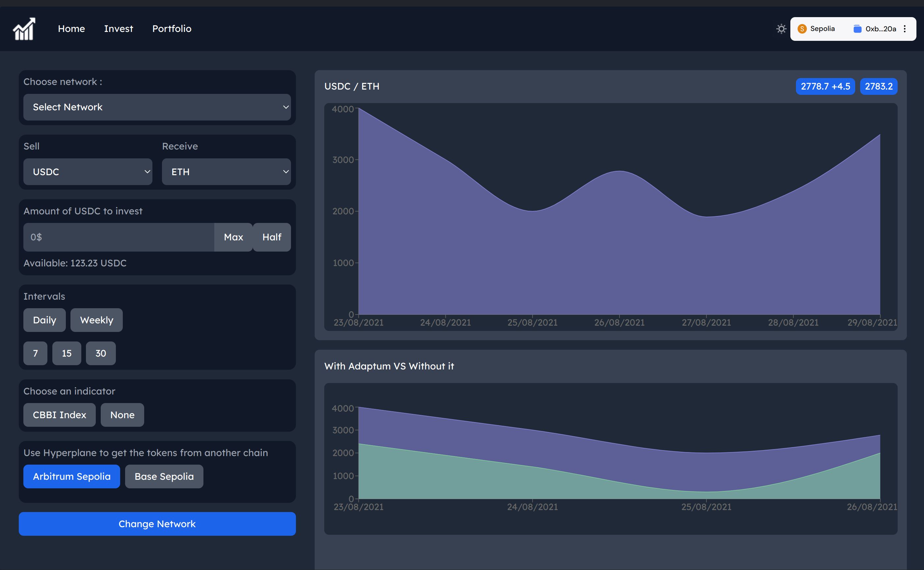Click the 25/08/2021 label on Adaptum comparison chart

coord(706,507)
